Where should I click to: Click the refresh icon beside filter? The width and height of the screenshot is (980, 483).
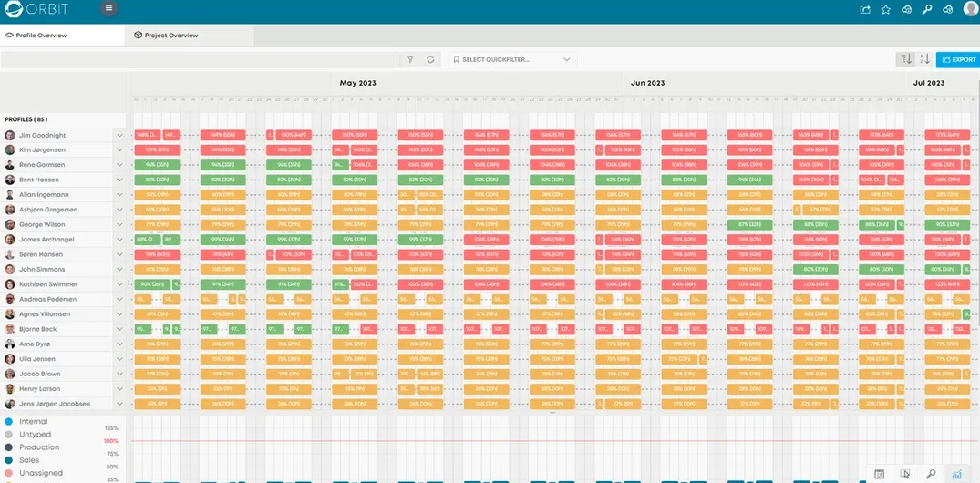pyautogui.click(x=430, y=59)
